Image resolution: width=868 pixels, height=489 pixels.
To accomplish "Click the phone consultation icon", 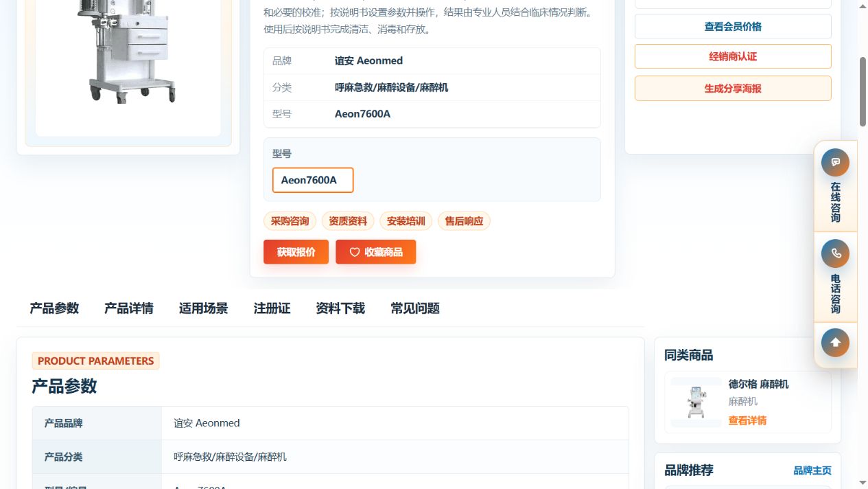I will (x=835, y=253).
